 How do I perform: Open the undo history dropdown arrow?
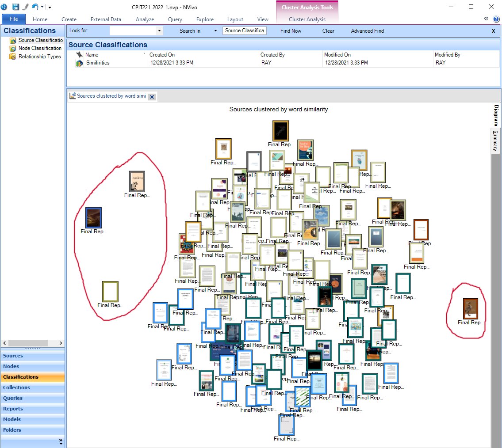tap(42, 7)
